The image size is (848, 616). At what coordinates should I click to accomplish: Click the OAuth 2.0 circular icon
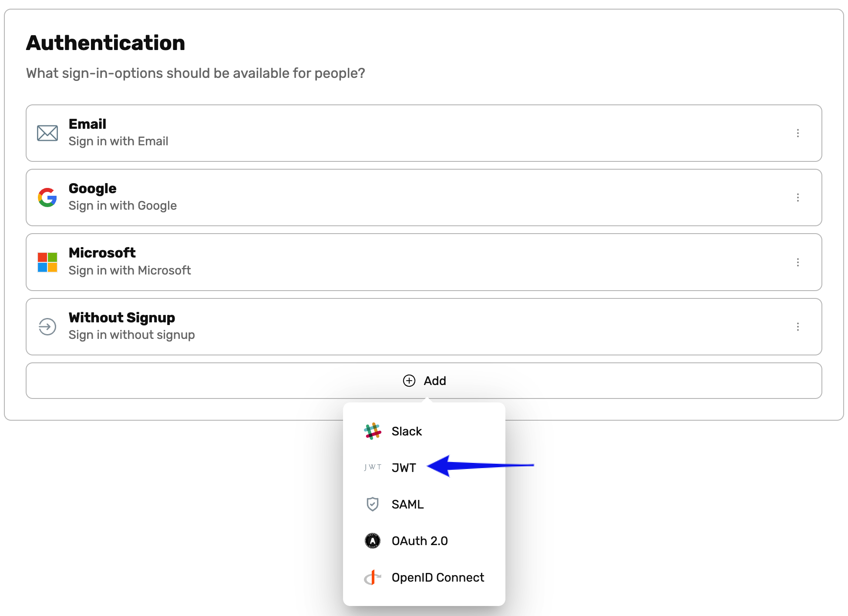(373, 540)
